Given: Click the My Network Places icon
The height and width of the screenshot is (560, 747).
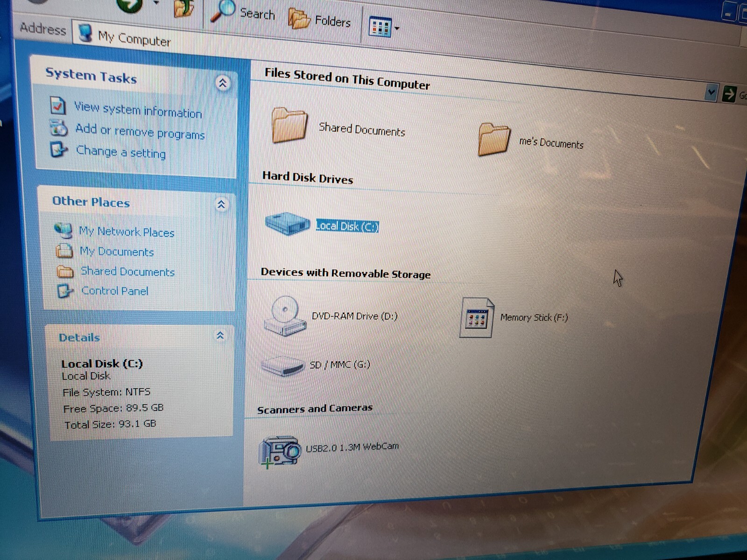Looking at the screenshot, I should pyautogui.click(x=63, y=230).
